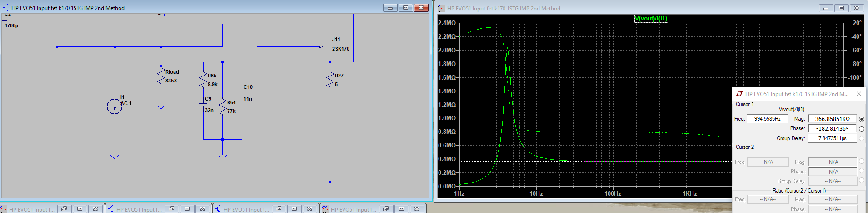The width and height of the screenshot is (868, 213).
Task: Click the 4700µ capacitor value
Action: pos(11,25)
